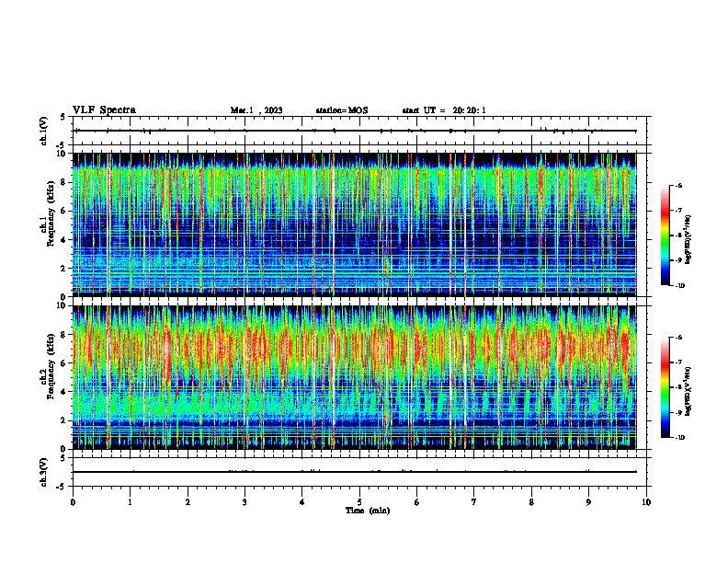Click time axis tick label "9"
This screenshot has width=728, height=563.
tap(588, 502)
